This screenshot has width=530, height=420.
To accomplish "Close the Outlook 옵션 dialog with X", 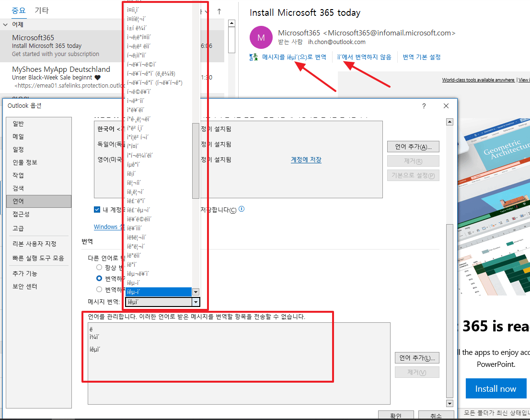I will pyautogui.click(x=446, y=106).
